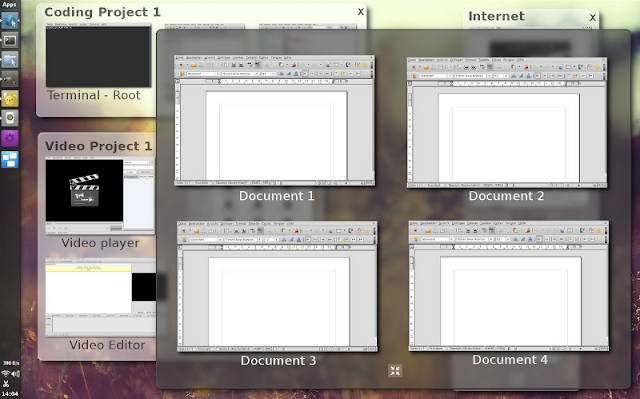Open the Video Editor window thumbnail
This screenshot has height=399, width=640.
point(100,297)
